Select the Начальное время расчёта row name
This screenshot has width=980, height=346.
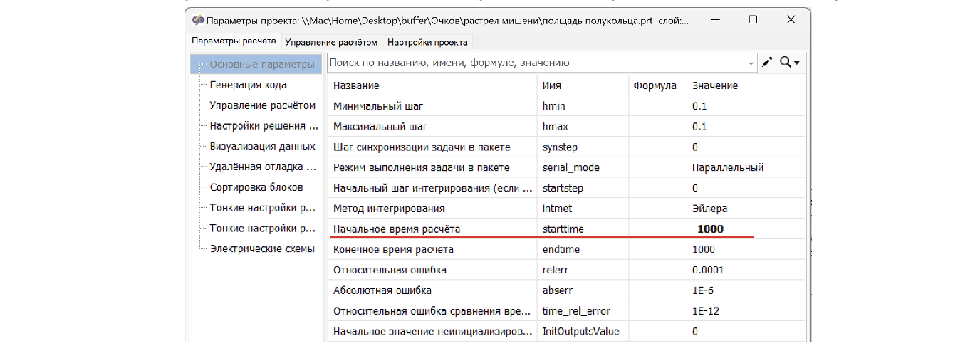pyautogui.click(x=397, y=229)
